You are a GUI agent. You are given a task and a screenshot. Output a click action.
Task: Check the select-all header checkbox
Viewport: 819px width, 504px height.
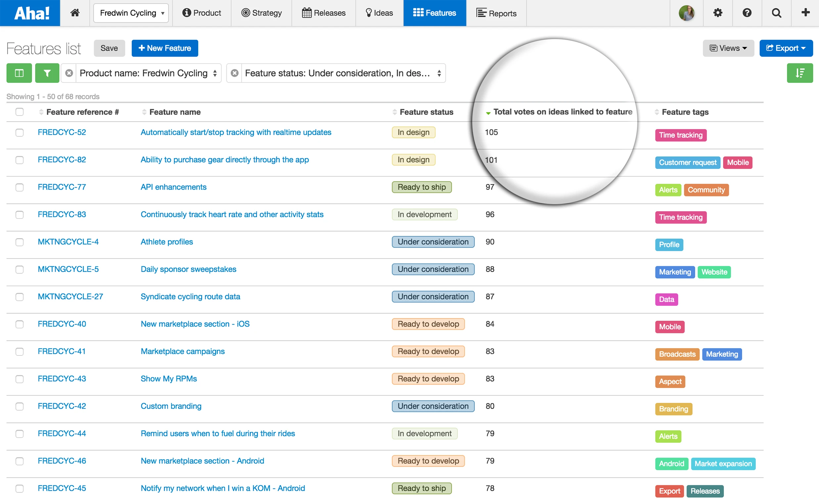[19, 112]
